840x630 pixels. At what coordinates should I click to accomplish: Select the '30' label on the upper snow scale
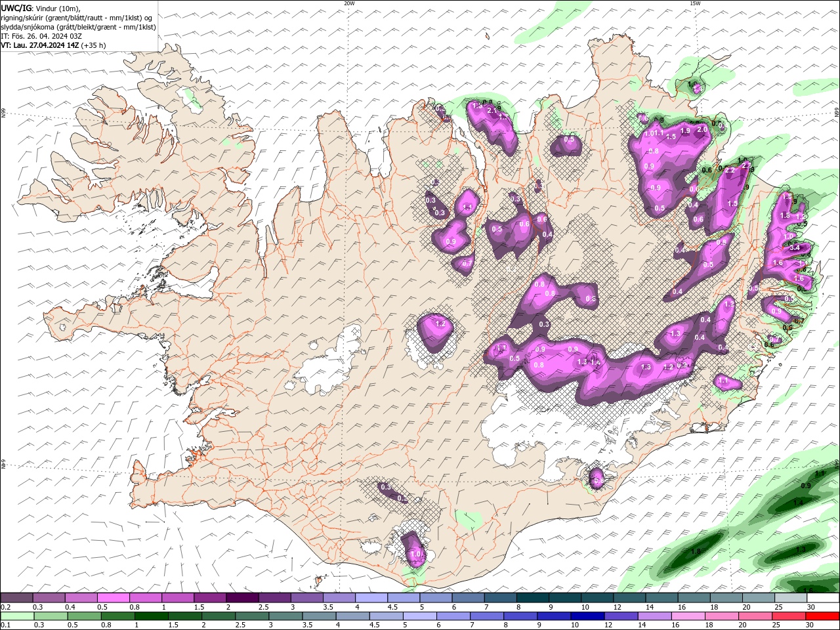811,607
